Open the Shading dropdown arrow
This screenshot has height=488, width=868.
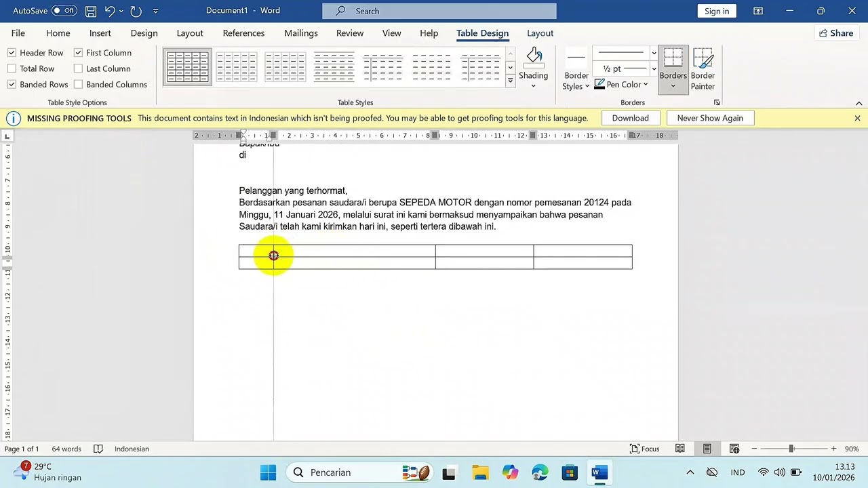coord(533,86)
